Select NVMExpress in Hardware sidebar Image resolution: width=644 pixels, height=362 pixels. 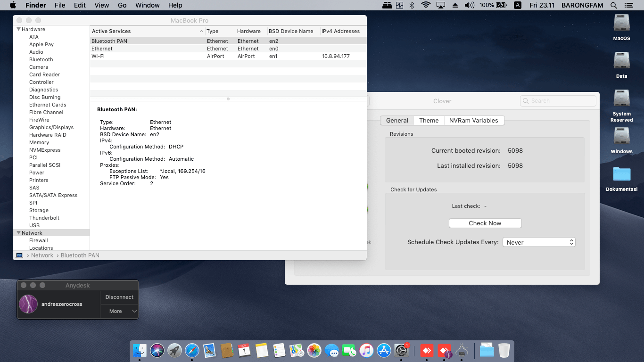coord(45,150)
